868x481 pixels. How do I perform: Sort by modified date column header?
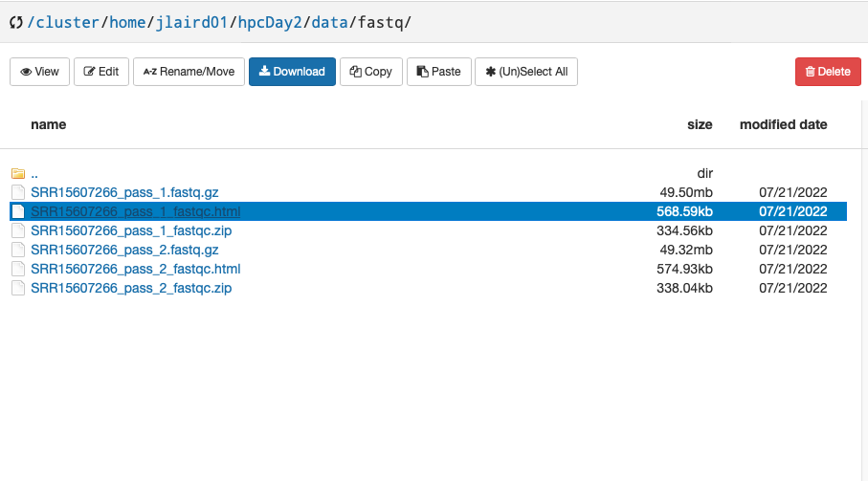(783, 125)
